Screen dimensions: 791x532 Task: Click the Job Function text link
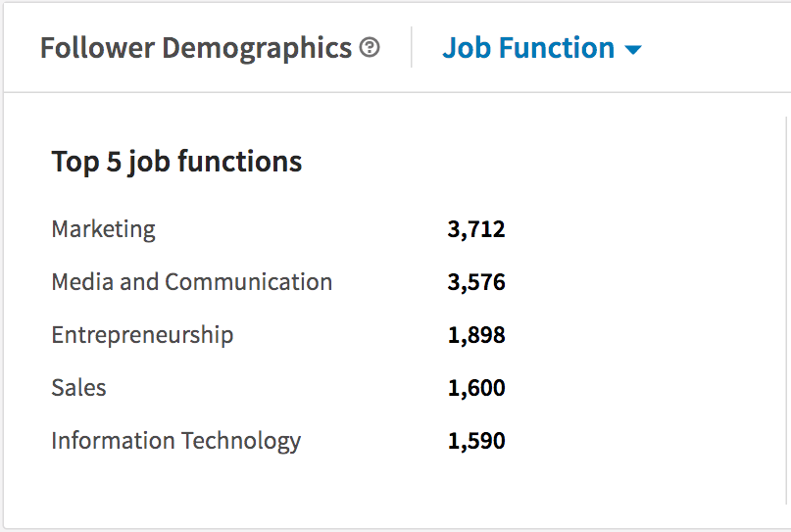528,48
